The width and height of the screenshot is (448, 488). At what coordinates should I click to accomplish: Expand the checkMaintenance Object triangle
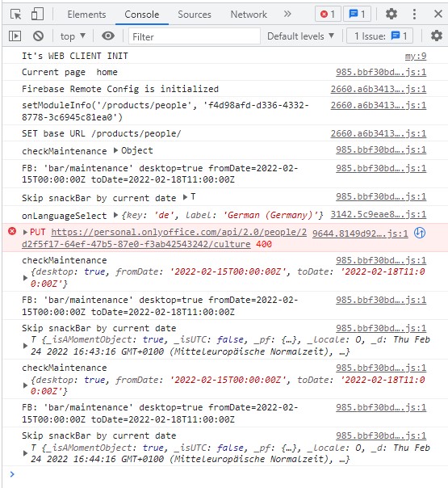[x=115, y=150]
